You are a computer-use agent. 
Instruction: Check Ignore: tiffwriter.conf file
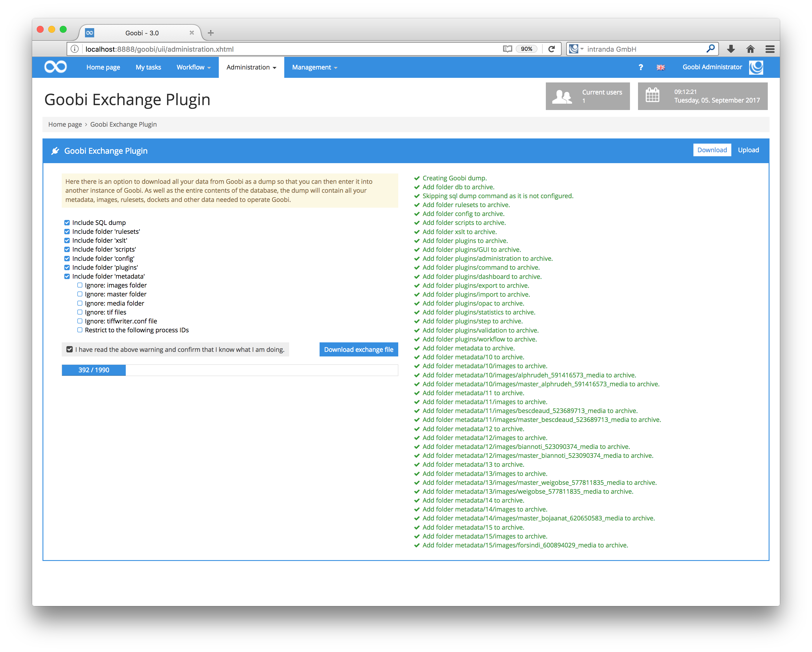pyautogui.click(x=80, y=321)
